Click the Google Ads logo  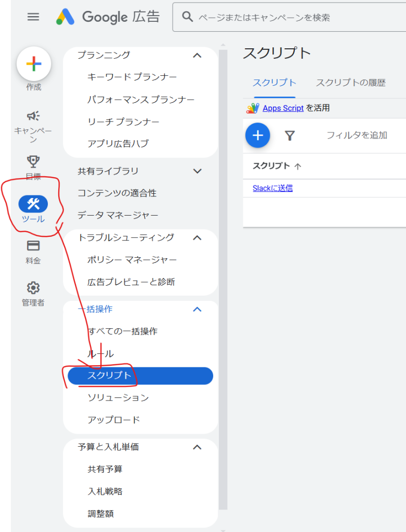coord(108,17)
